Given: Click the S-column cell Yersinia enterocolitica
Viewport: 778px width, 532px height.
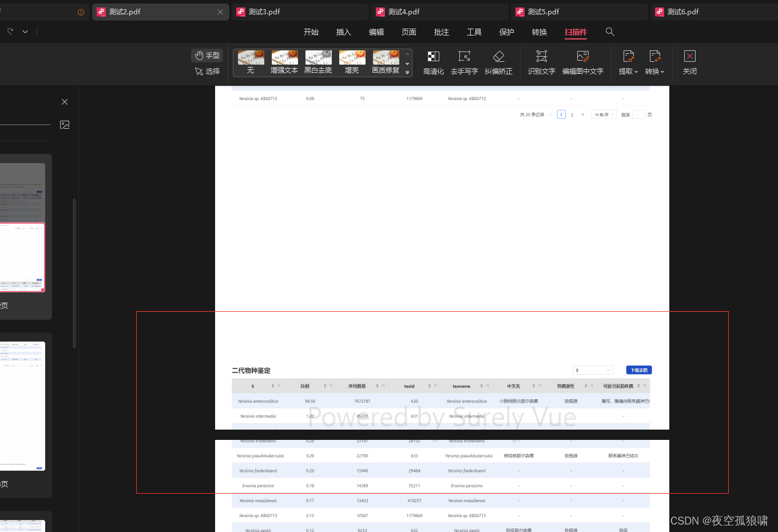Looking at the screenshot, I should click(258, 401).
